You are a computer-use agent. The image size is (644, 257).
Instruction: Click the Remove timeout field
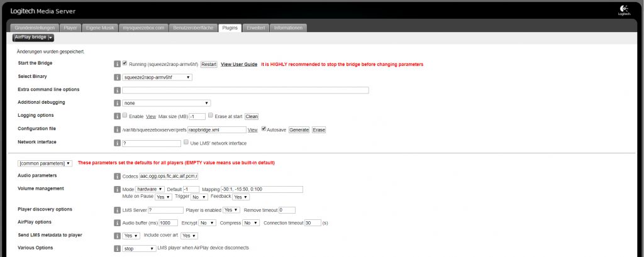pos(287,211)
